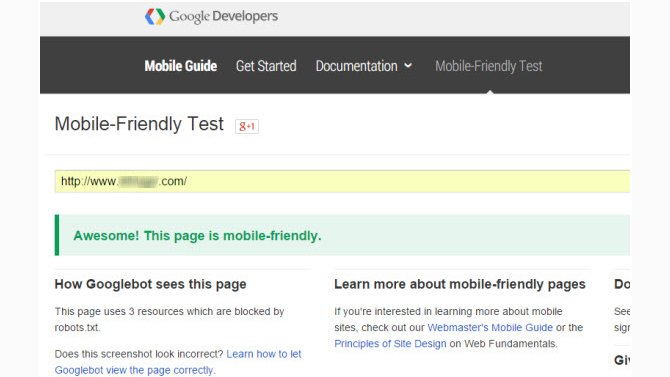
Task: Select the Mobile-Friendly Test tab
Action: point(488,66)
